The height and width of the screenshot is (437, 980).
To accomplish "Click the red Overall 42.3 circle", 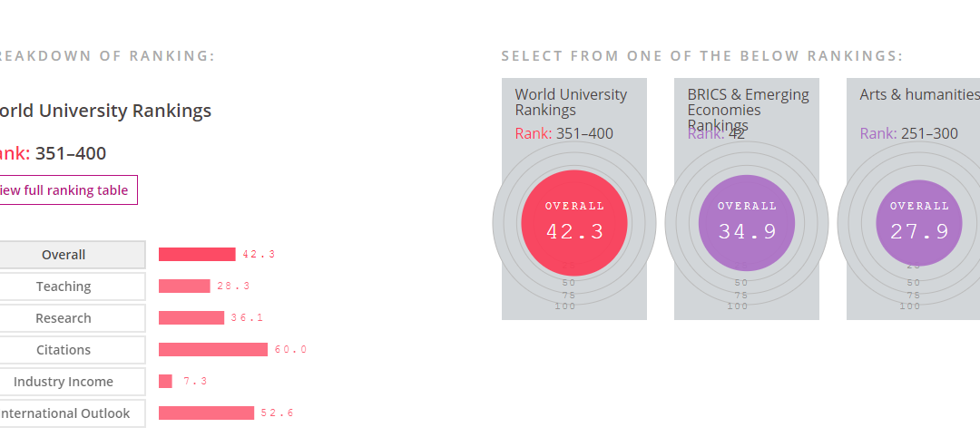I will [574, 223].
